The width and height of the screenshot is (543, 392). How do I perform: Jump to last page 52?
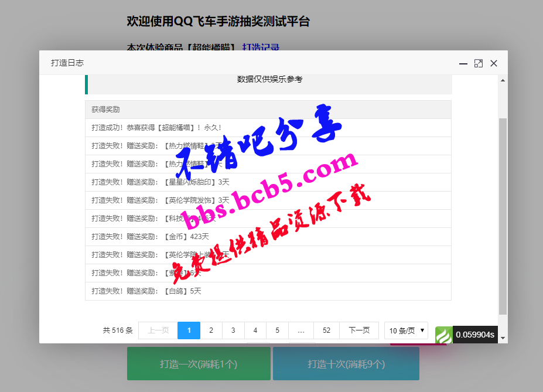click(x=326, y=330)
